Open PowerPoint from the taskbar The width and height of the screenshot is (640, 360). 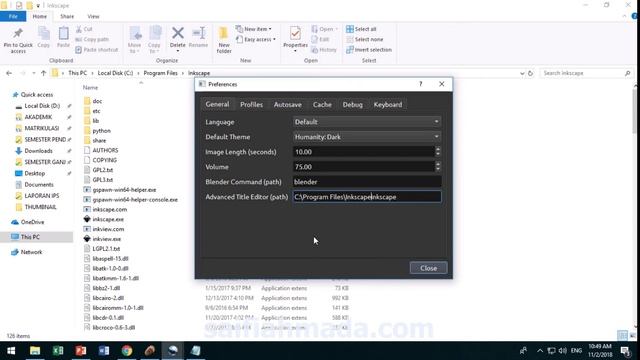coord(81,351)
